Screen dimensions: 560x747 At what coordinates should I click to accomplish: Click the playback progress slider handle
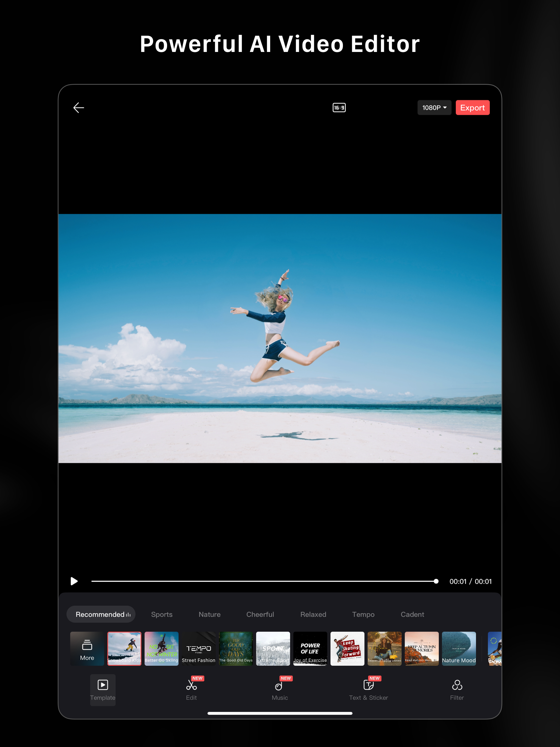tap(436, 581)
